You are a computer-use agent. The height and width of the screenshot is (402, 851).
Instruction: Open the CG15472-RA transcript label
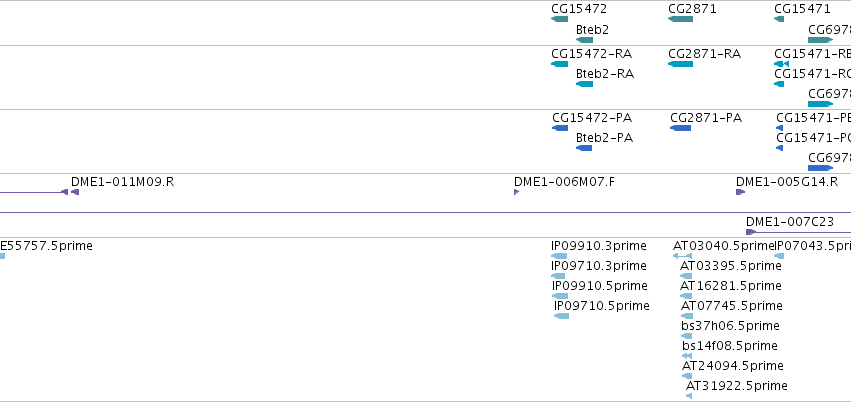(592, 54)
